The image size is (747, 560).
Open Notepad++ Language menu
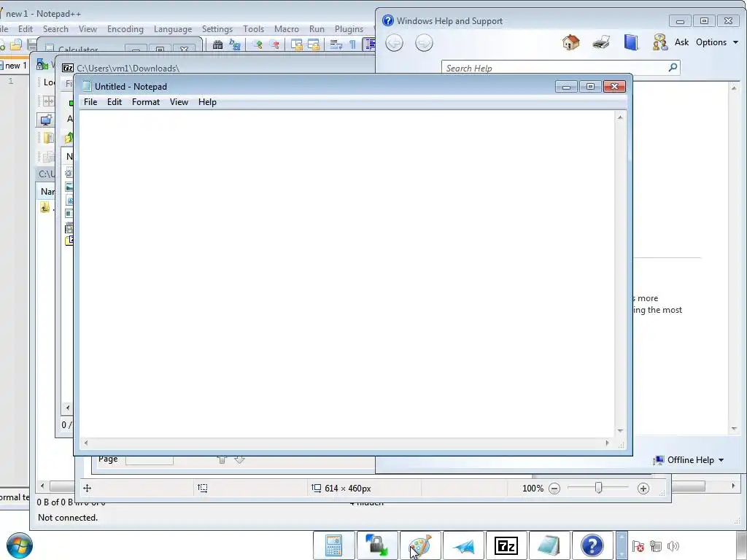[x=173, y=29]
